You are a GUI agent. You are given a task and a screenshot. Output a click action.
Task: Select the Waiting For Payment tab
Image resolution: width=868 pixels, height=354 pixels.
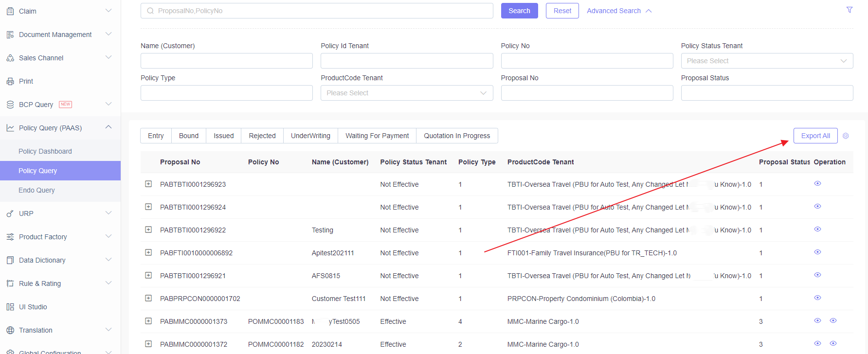pyautogui.click(x=377, y=136)
